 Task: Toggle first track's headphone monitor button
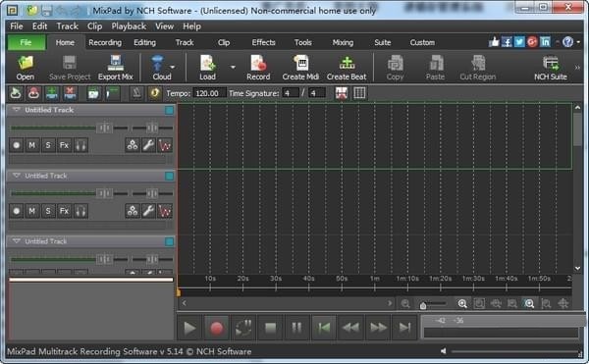(80, 145)
